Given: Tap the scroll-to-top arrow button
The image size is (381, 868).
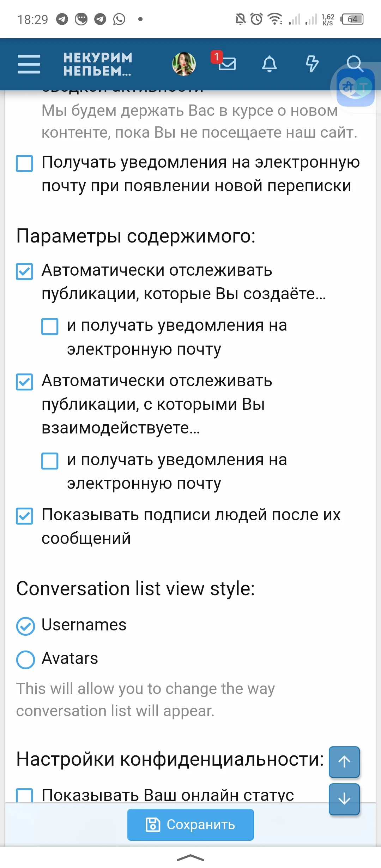Looking at the screenshot, I should tap(344, 762).
